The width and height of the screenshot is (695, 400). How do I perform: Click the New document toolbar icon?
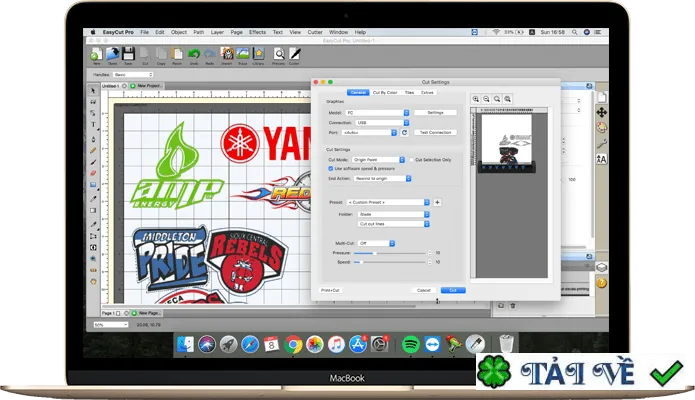coord(96,54)
